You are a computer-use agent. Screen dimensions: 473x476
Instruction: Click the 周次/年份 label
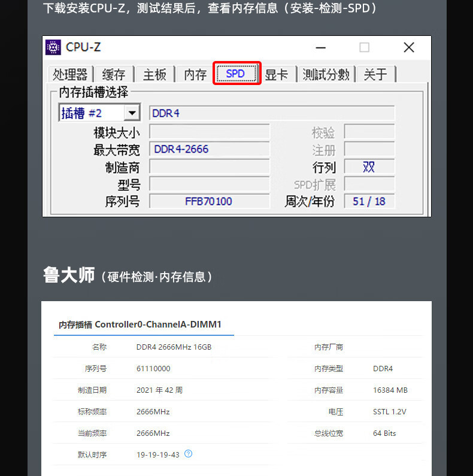(x=310, y=201)
